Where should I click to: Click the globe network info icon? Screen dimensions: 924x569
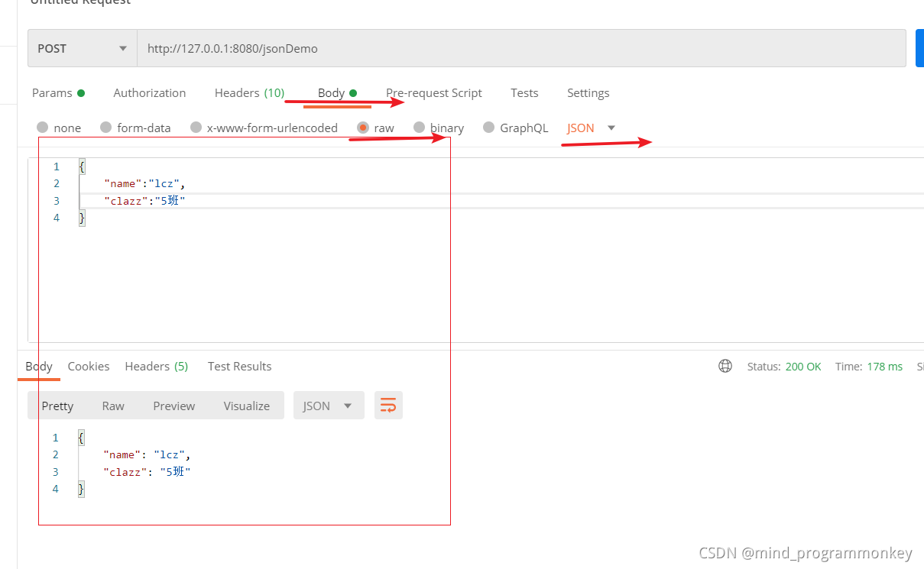pyautogui.click(x=725, y=366)
